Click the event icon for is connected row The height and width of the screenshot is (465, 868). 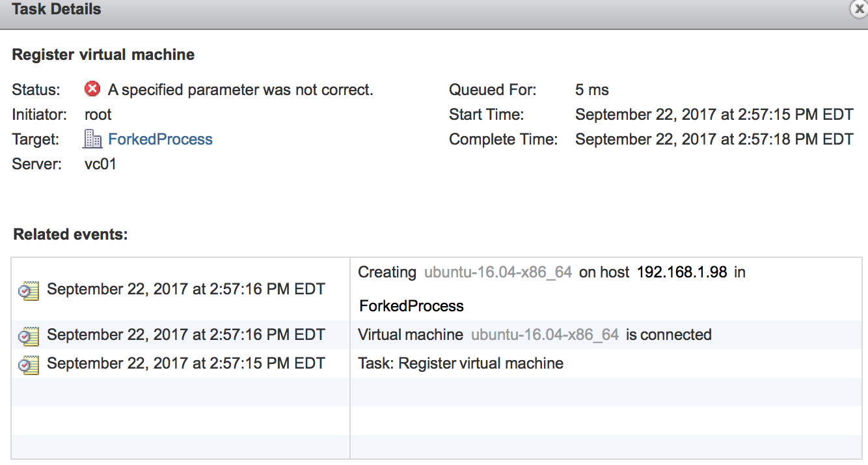coord(28,335)
